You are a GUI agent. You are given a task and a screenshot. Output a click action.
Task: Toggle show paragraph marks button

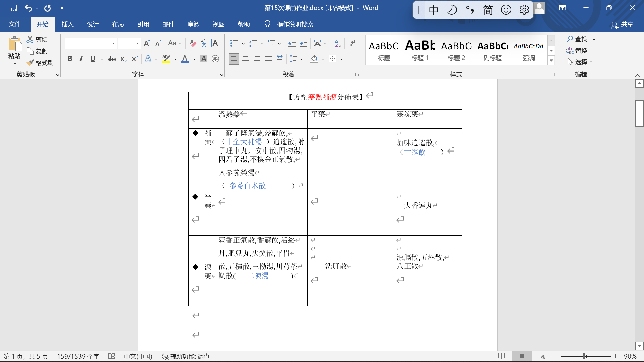pos(352,43)
